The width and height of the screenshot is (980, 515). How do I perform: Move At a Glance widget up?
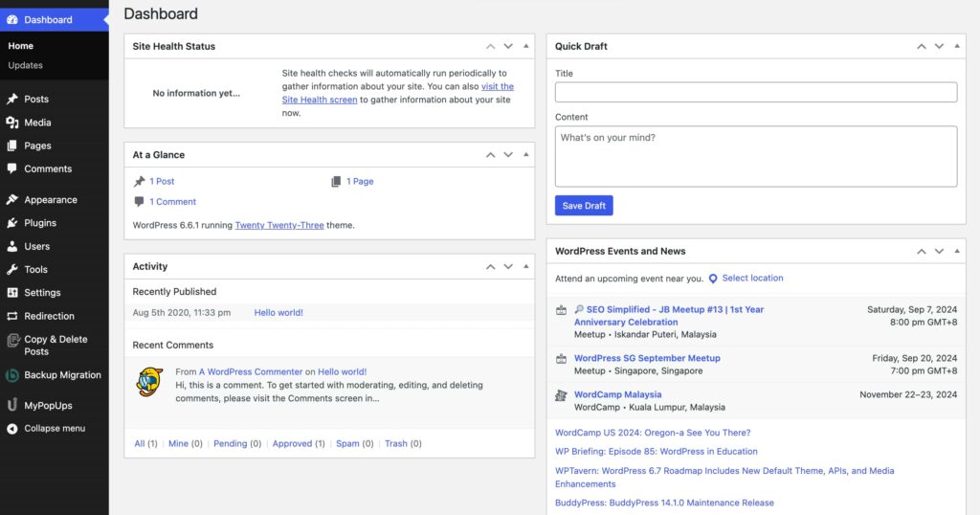pyautogui.click(x=491, y=155)
